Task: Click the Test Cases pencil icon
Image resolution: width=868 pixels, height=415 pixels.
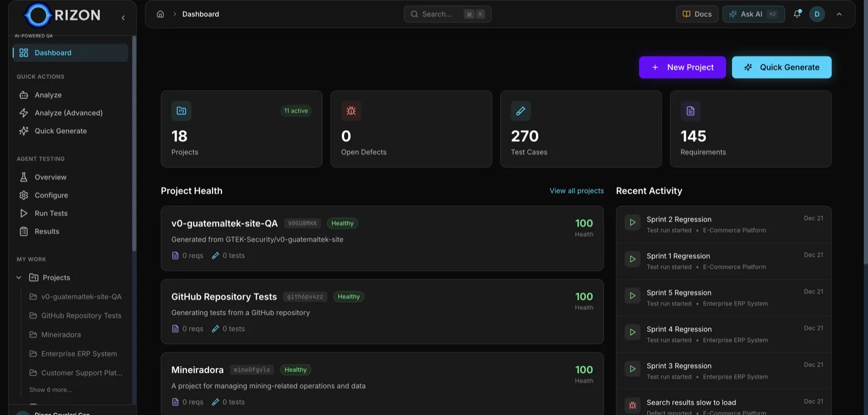Action: pos(521,111)
